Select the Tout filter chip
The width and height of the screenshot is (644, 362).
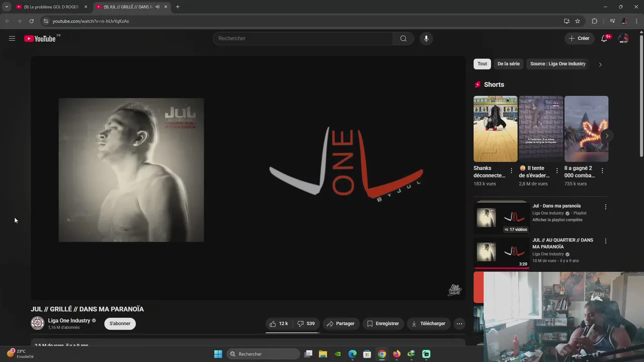pyautogui.click(x=482, y=64)
